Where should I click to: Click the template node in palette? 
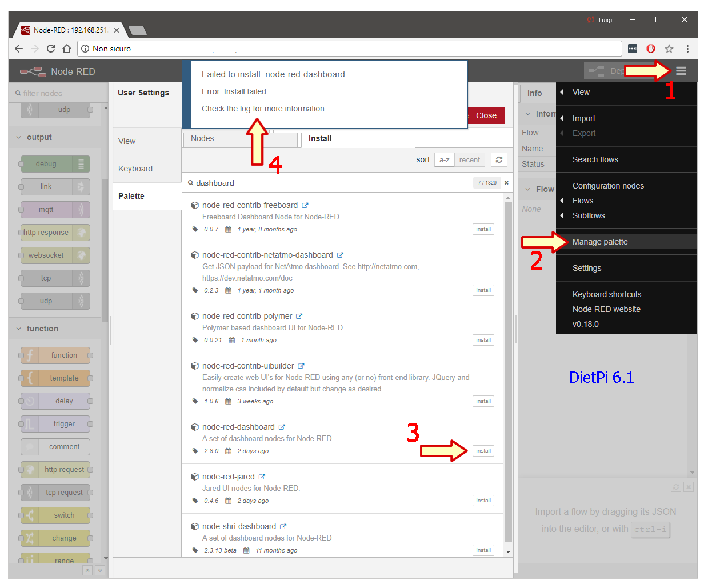click(55, 378)
